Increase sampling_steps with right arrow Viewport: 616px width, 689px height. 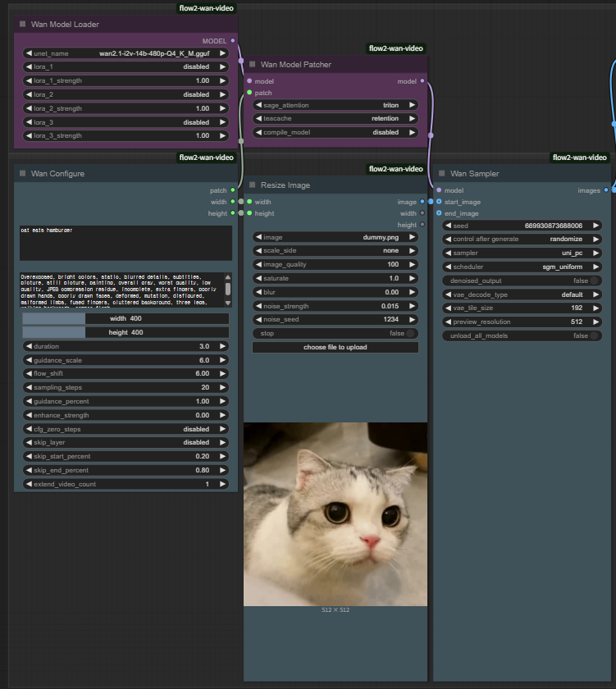pos(223,387)
